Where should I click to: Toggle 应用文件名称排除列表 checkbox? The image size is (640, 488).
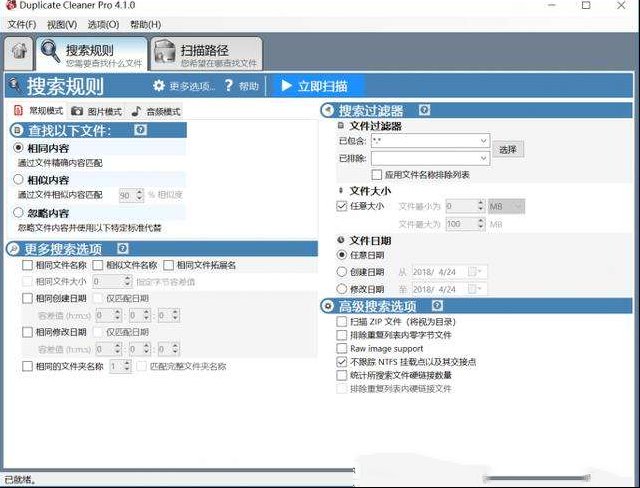[x=377, y=175]
